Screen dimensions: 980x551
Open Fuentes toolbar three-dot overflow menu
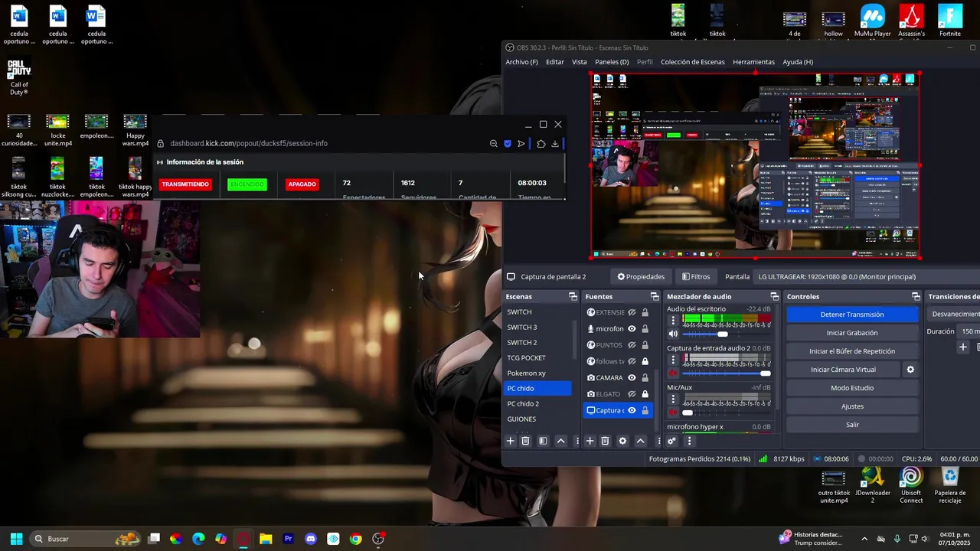[658, 441]
